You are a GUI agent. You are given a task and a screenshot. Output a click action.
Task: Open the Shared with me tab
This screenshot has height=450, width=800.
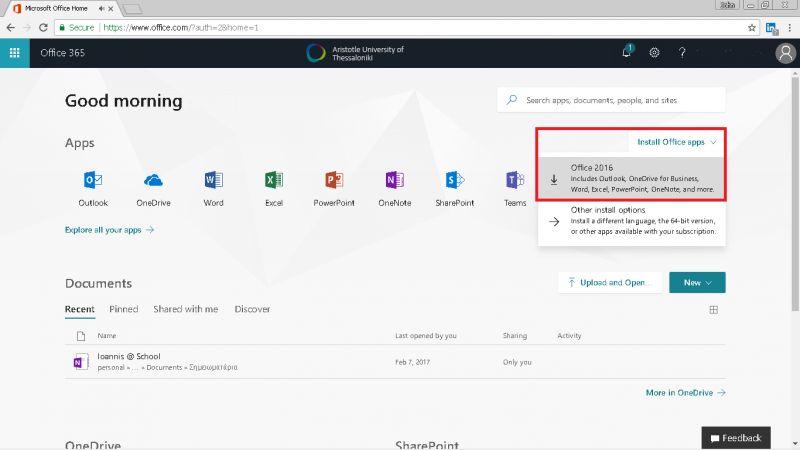coord(186,309)
